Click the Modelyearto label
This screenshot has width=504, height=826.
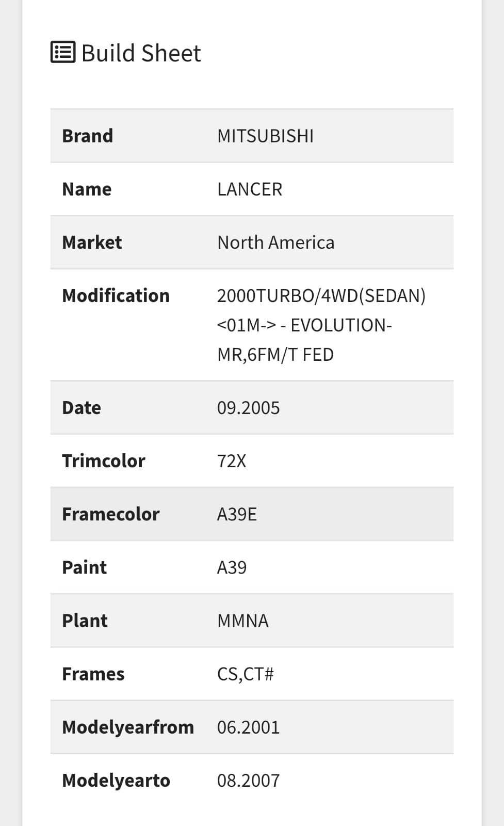pyautogui.click(x=116, y=780)
